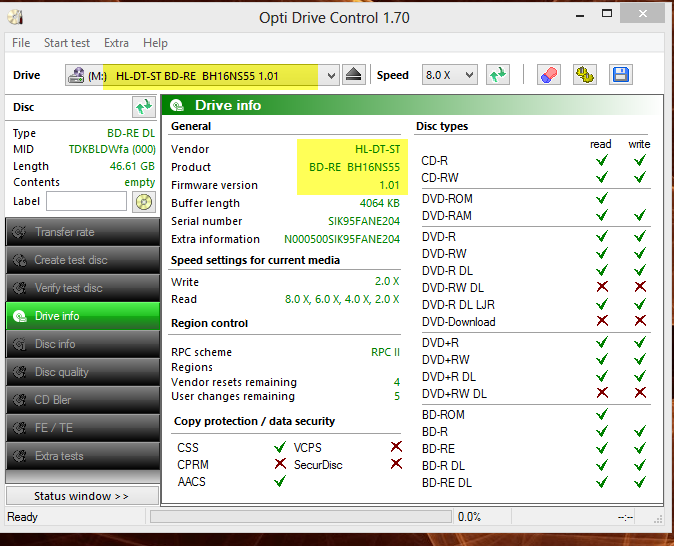Click the save floppy disk icon
Screen dimensions: 674x546
click(621, 75)
